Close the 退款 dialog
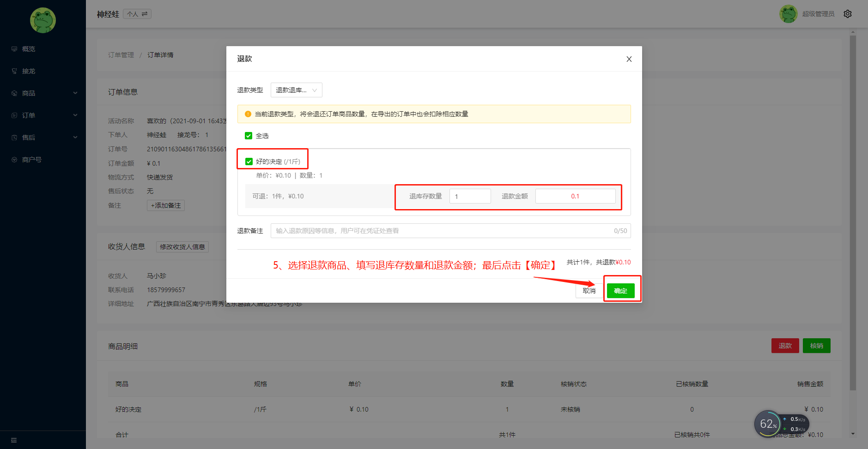Image resolution: width=868 pixels, height=449 pixels. [629, 59]
